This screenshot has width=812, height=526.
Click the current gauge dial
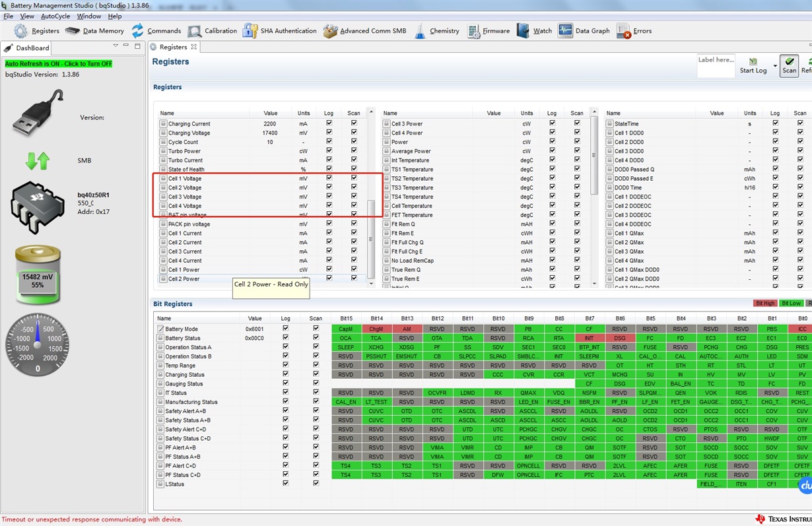[x=38, y=345]
